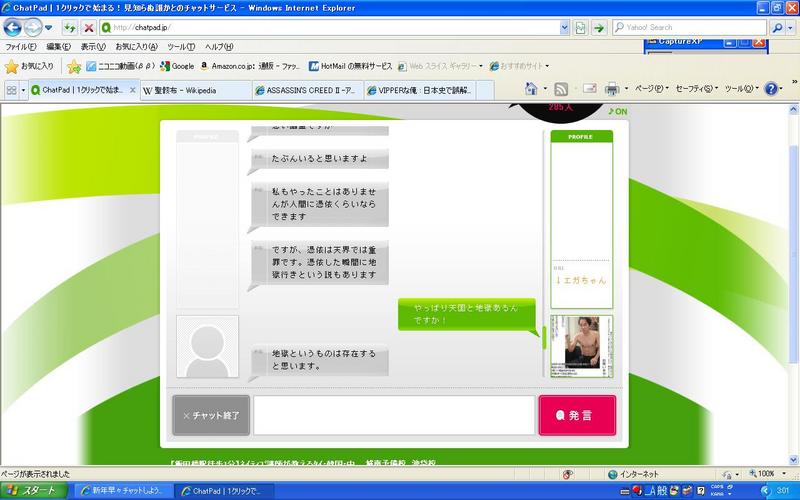Viewport: 800px width, 500px height.
Task: Open the Amazon.co.jp favorites link
Action: (x=250, y=66)
